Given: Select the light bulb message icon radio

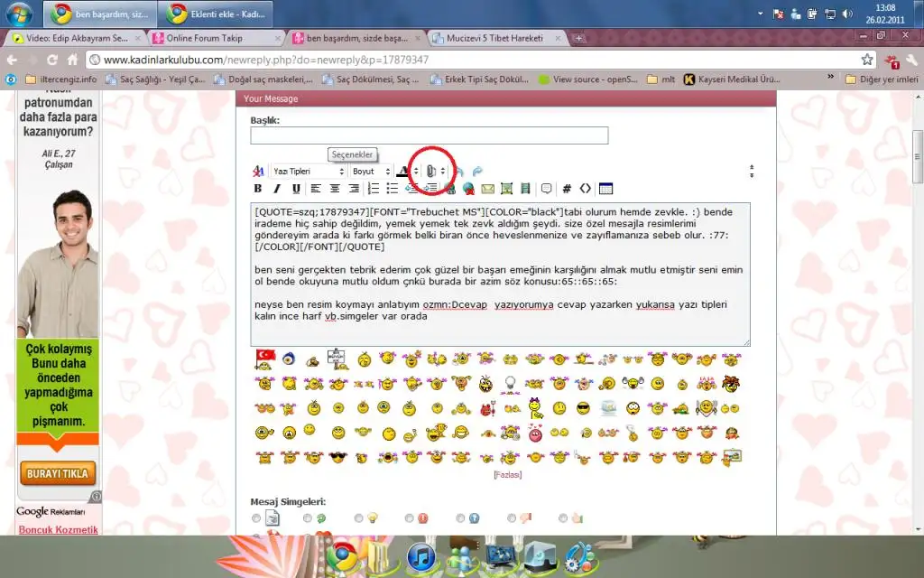Looking at the screenshot, I should pos(358,518).
